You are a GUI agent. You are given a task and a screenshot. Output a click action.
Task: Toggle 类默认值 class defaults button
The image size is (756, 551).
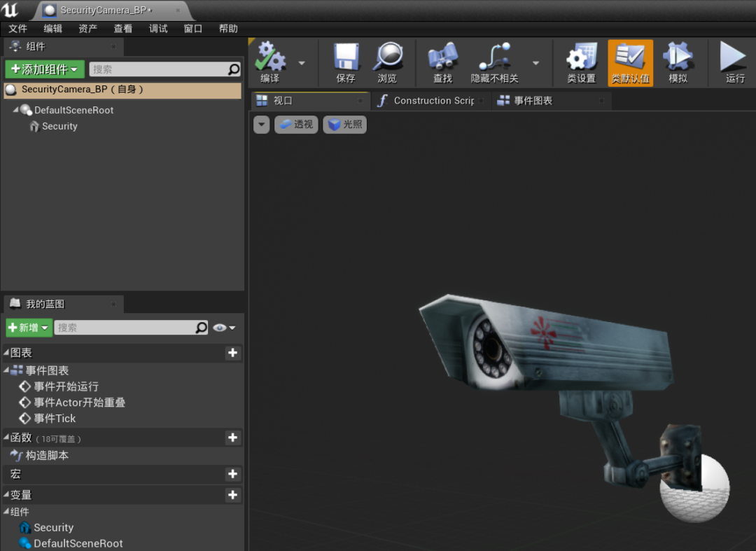click(630, 63)
